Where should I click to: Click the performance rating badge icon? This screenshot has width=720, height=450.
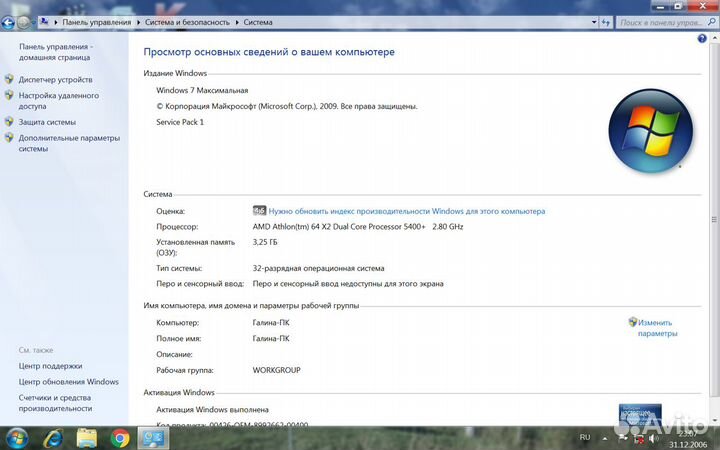click(259, 211)
